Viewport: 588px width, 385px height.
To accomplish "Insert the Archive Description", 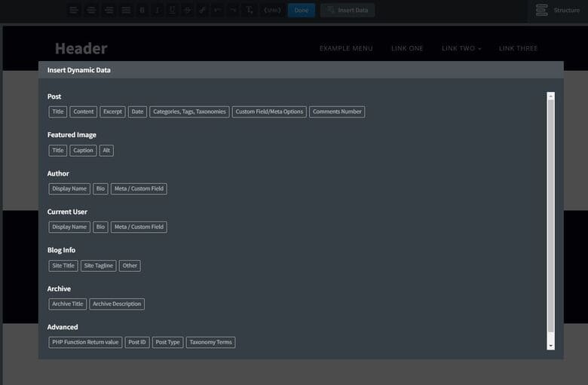I will point(117,304).
